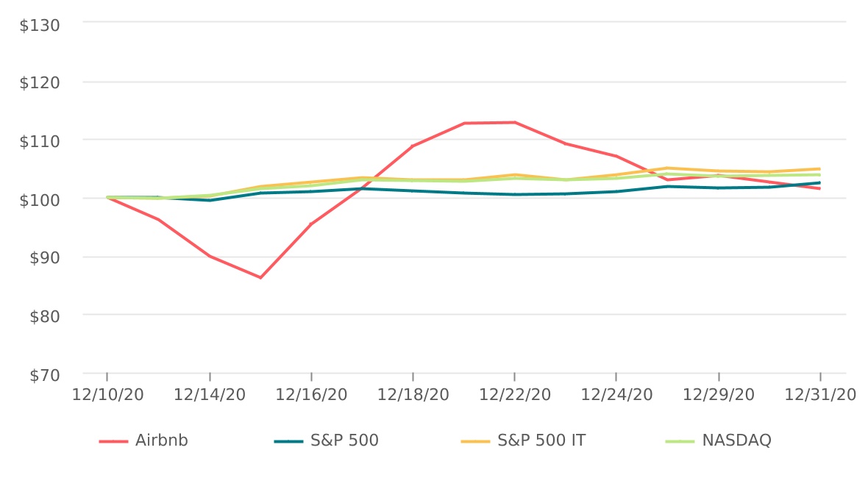
Task: Click the 12/16/20 date tick label
Action: [311, 395]
